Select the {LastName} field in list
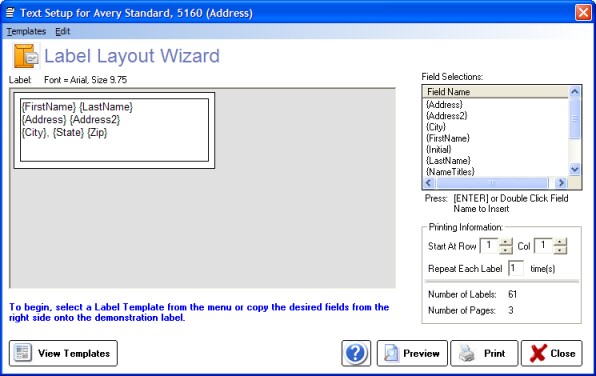The width and height of the screenshot is (596, 376). click(448, 160)
